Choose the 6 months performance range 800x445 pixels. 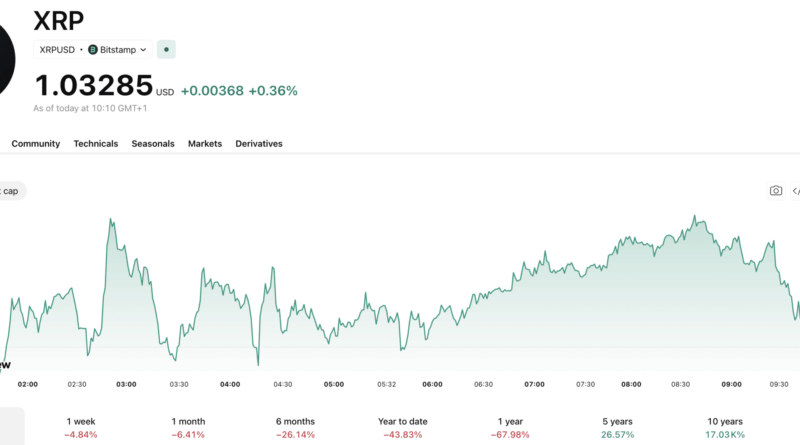click(295, 428)
